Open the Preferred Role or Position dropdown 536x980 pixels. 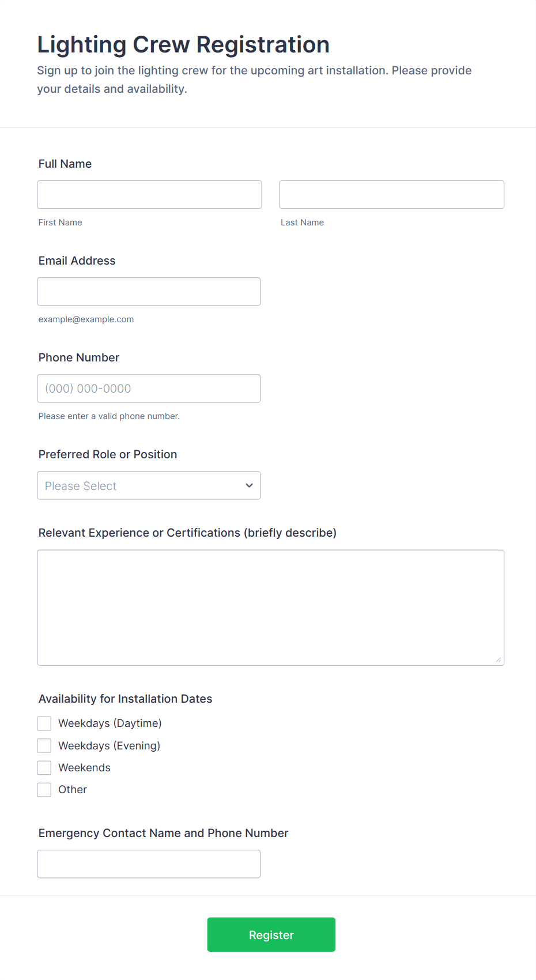149,485
